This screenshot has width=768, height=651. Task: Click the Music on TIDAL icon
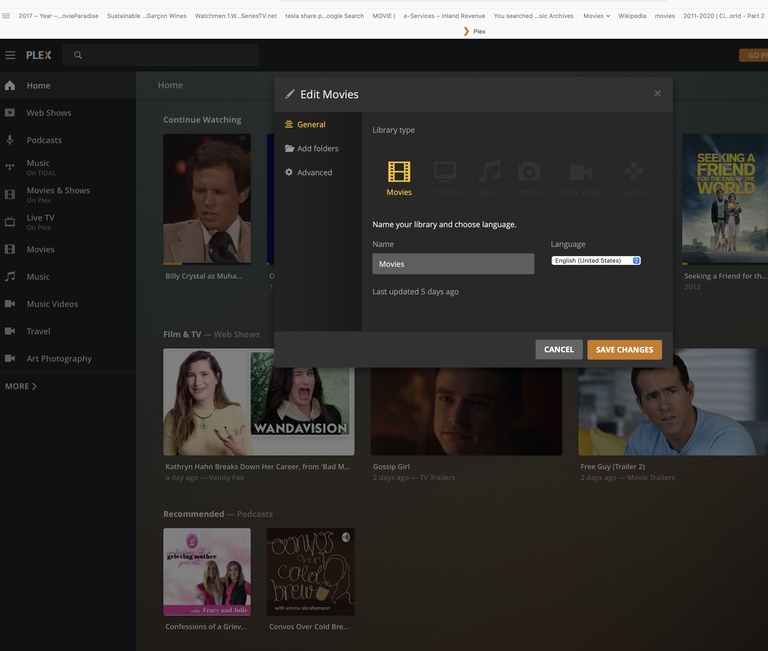[x=10, y=167]
